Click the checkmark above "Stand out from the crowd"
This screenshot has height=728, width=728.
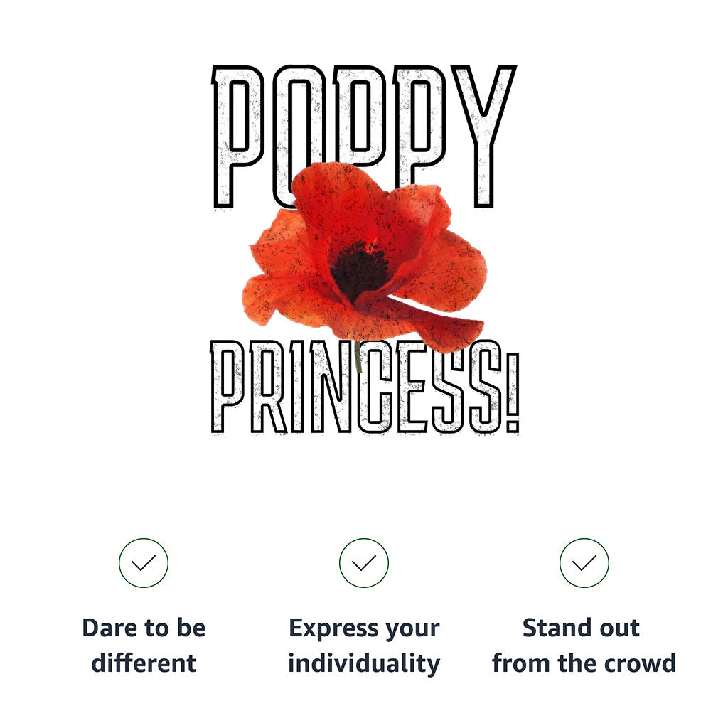pyautogui.click(x=584, y=563)
